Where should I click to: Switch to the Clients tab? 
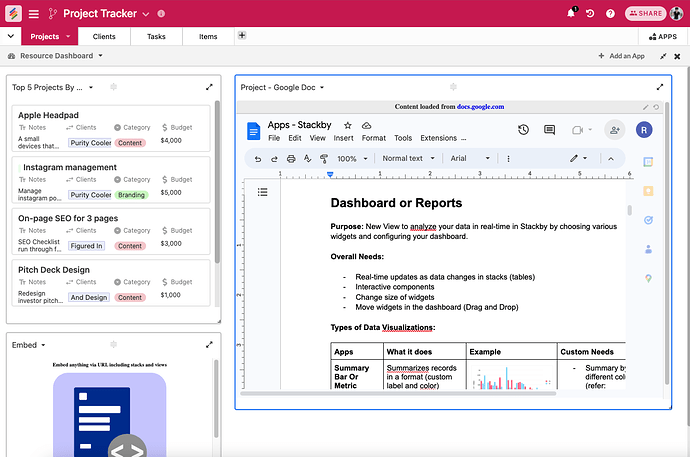tap(104, 37)
